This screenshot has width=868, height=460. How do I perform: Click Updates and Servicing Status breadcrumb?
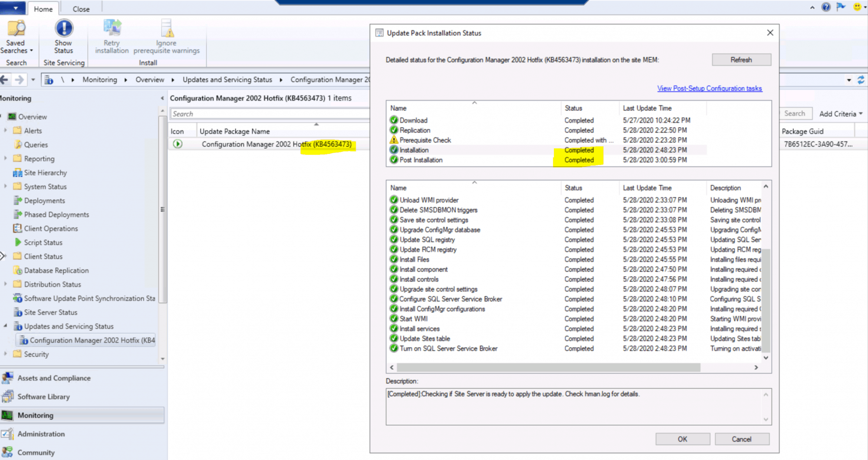click(227, 80)
